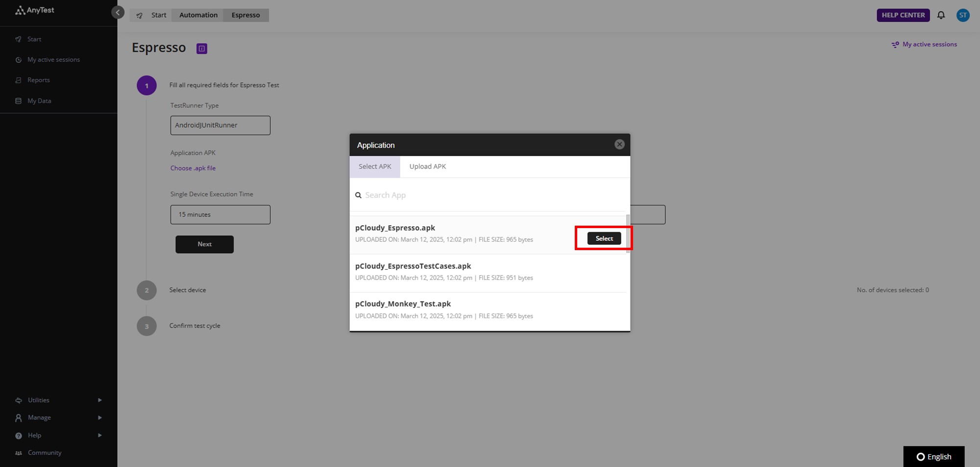Click the Start rocket icon in sidebar

(x=19, y=39)
